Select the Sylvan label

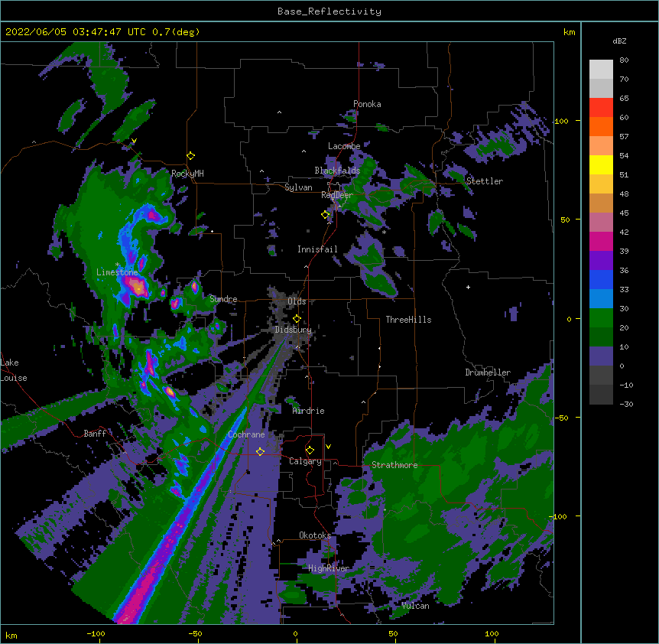298,187
